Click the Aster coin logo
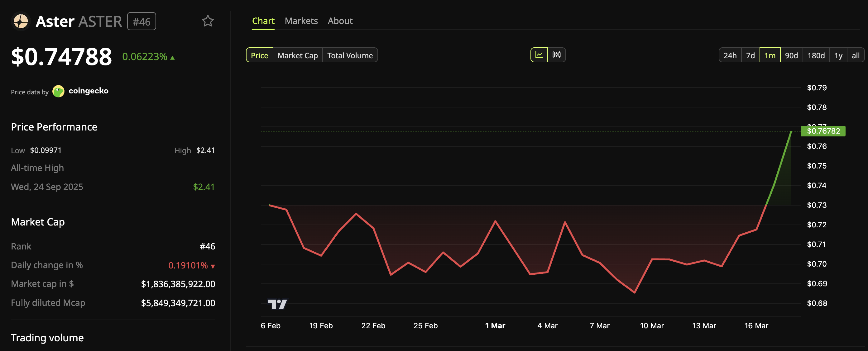This screenshot has height=351, width=868. [21, 21]
